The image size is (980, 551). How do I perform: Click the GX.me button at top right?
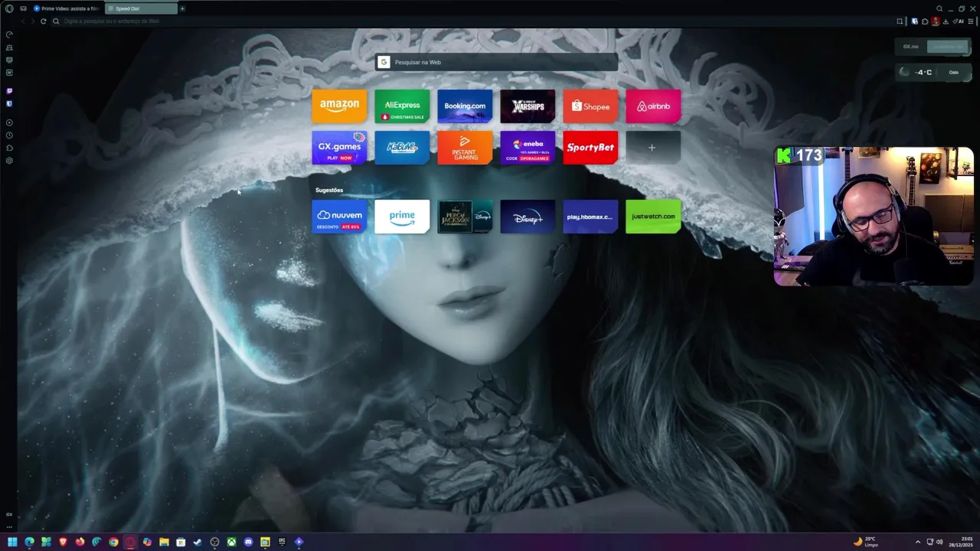(x=910, y=47)
